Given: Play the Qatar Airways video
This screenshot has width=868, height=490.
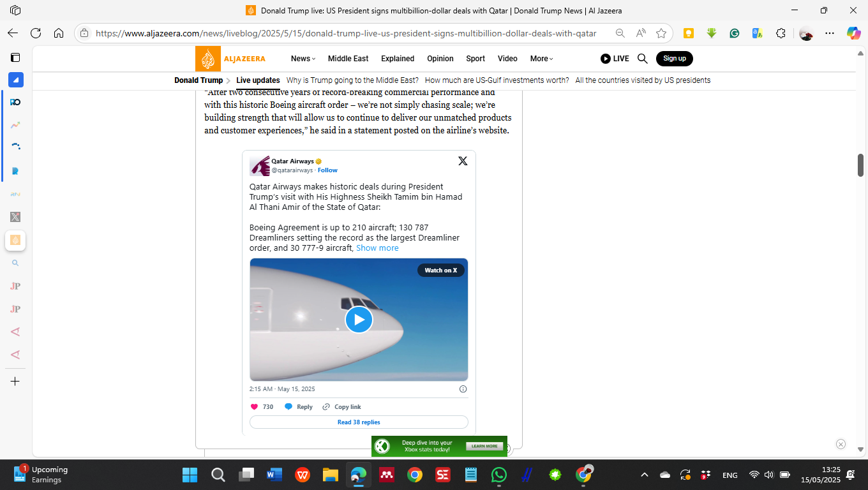Looking at the screenshot, I should tap(359, 320).
